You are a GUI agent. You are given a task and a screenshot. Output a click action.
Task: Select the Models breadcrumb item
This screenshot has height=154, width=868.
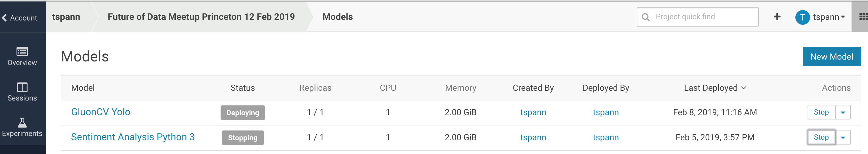pos(337,17)
